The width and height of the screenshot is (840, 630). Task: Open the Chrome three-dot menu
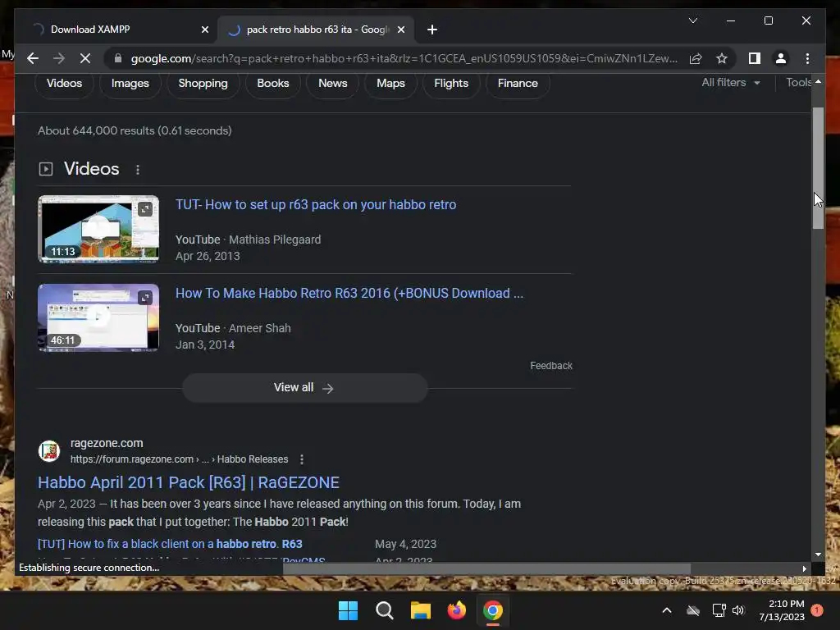coord(807,58)
